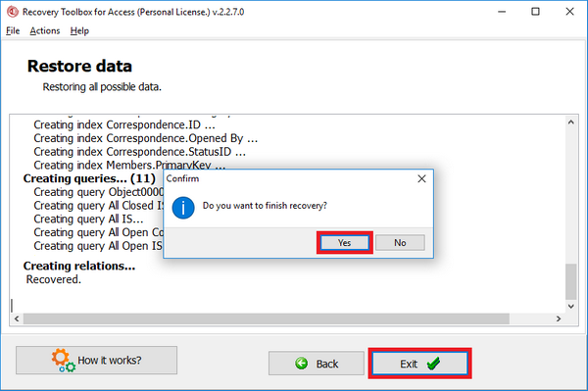The width and height of the screenshot is (588, 391).
Task: Click the Exit button
Action: click(x=419, y=364)
